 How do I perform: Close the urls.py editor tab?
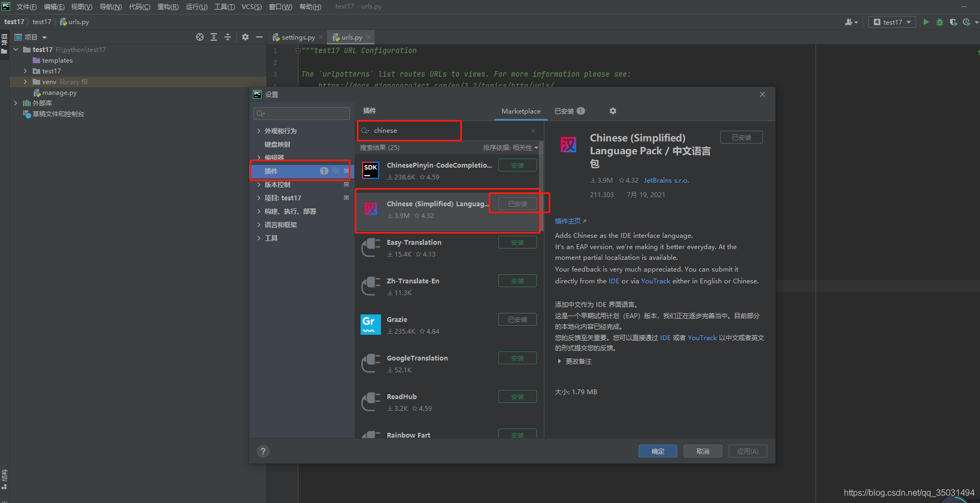point(368,37)
